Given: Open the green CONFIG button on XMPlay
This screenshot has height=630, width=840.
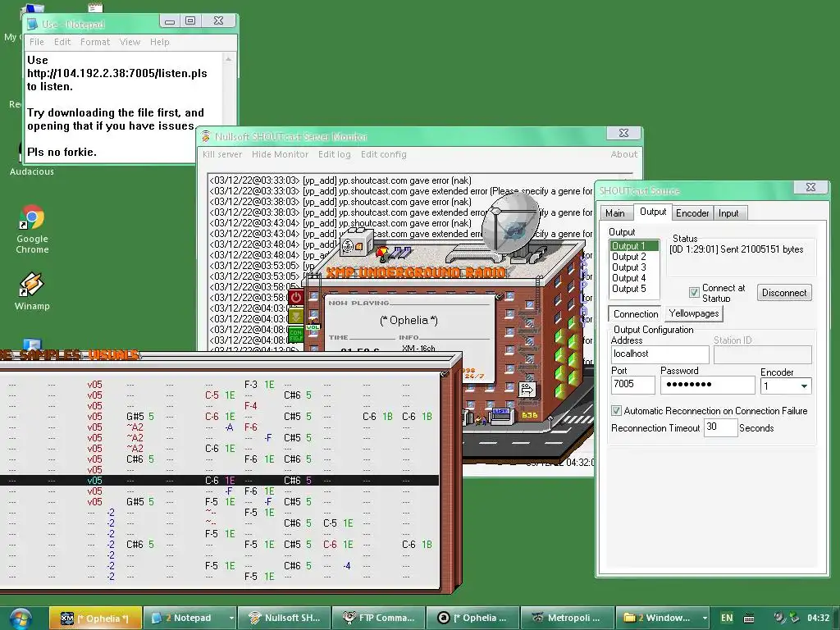Looking at the screenshot, I should [x=295, y=335].
